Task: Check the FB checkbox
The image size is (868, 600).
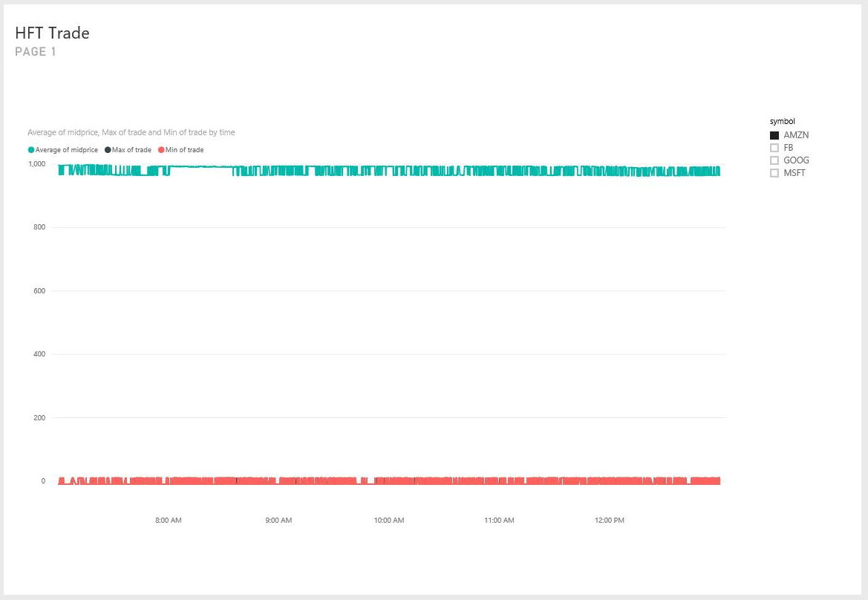Action: point(774,147)
